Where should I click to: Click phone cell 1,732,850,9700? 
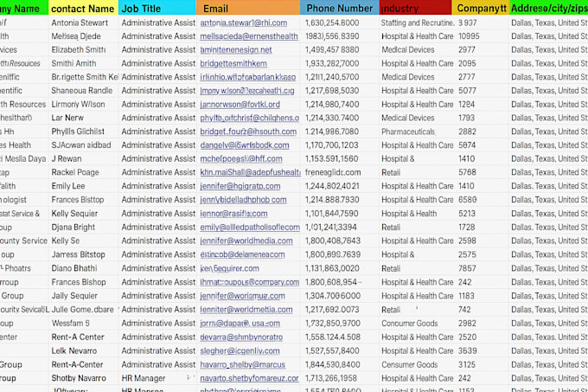click(332, 324)
